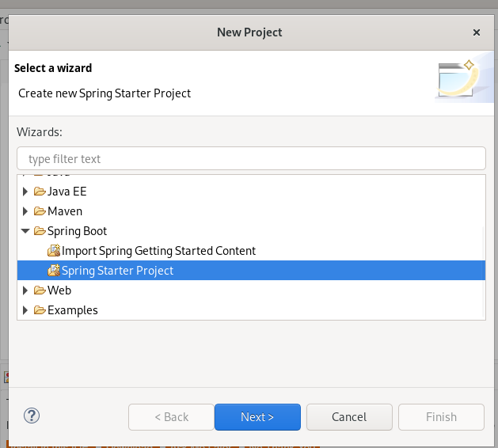The width and height of the screenshot is (498, 448).
Task: Collapse the Spring Boot category
Action: tap(25, 231)
